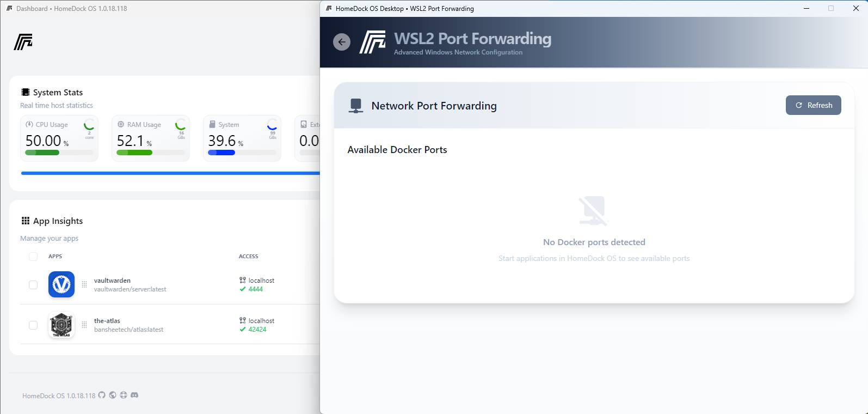Click the GitHub icon in the footer

[102, 395]
